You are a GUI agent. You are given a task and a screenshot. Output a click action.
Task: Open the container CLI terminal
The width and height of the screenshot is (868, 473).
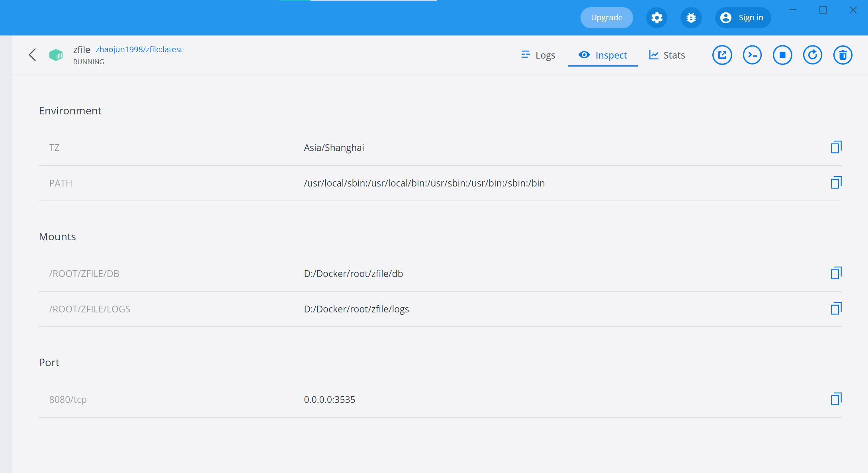tap(752, 55)
